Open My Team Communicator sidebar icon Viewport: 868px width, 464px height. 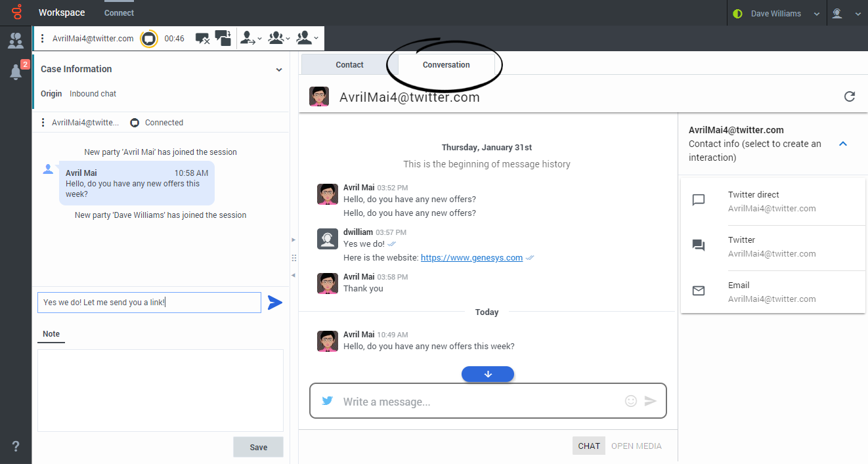point(16,41)
